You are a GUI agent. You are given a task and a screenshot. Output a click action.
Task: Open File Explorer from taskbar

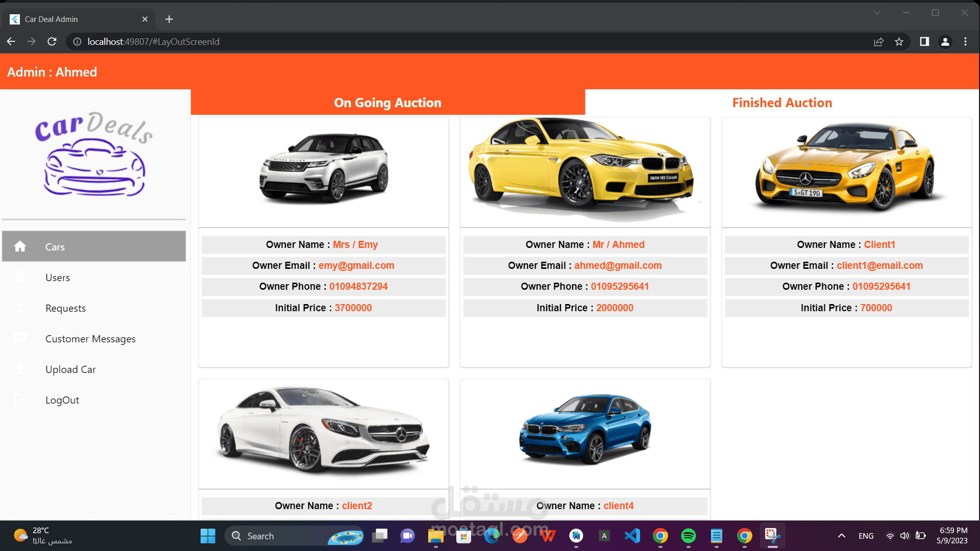pyautogui.click(x=435, y=536)
